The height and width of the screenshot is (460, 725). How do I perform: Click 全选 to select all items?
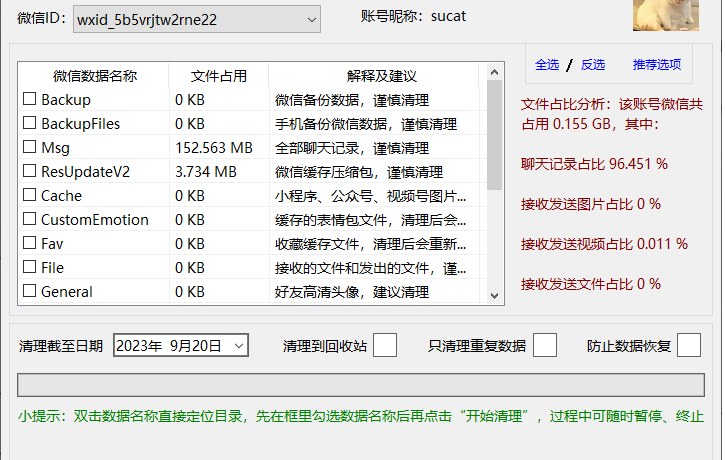tap(547, 65)
